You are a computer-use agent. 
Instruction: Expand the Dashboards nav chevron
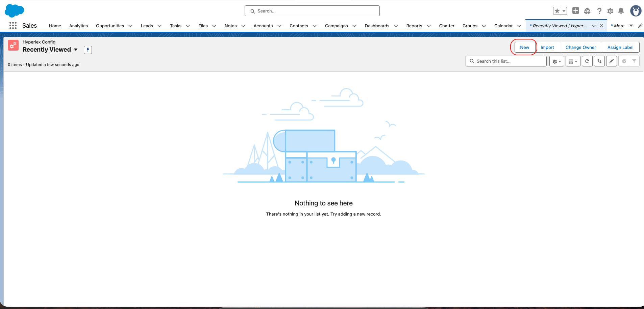click(x=396, y=26)
